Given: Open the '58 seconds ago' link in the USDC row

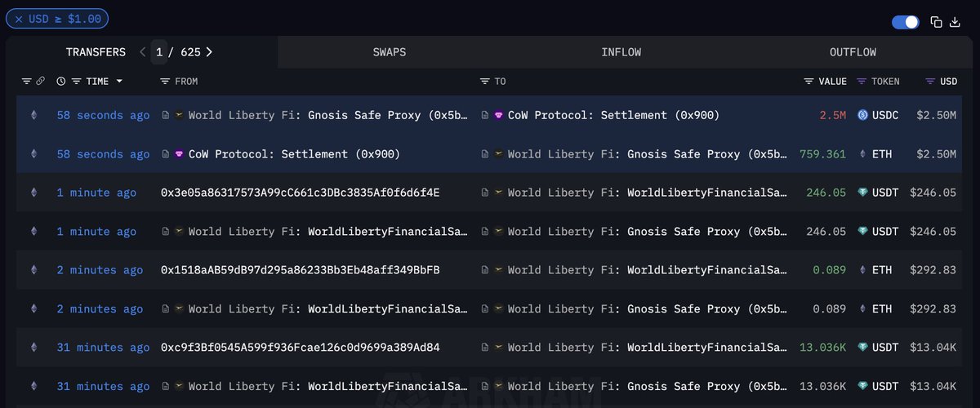Looking at the screenshot, I should pyautogui.click(x=103, y=115).
